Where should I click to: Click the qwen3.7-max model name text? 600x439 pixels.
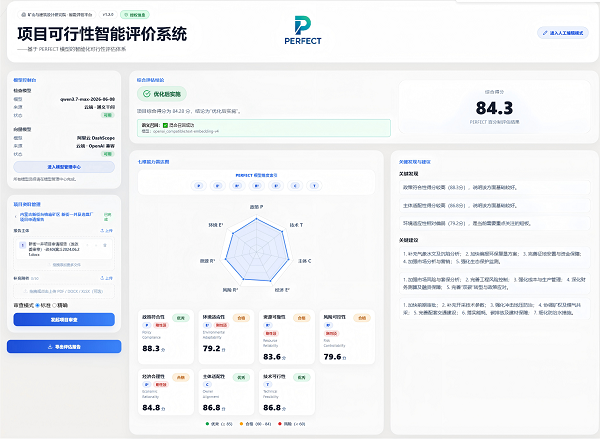coord(88,99)
